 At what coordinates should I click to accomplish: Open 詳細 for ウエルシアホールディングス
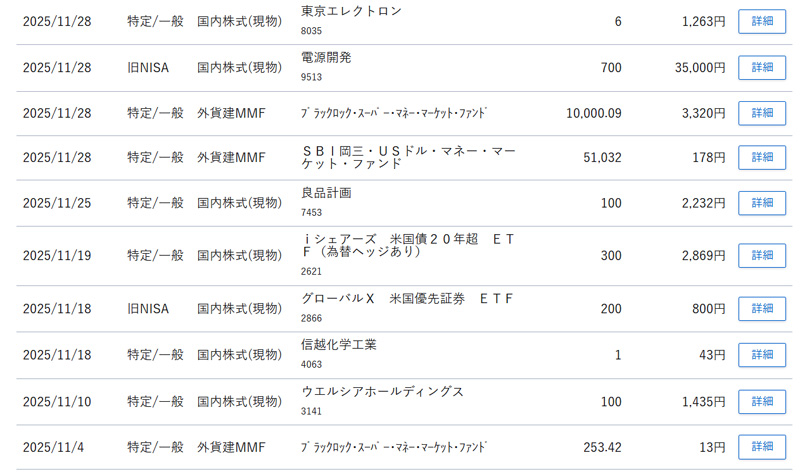pyautogui.click(x=761, y=401)
